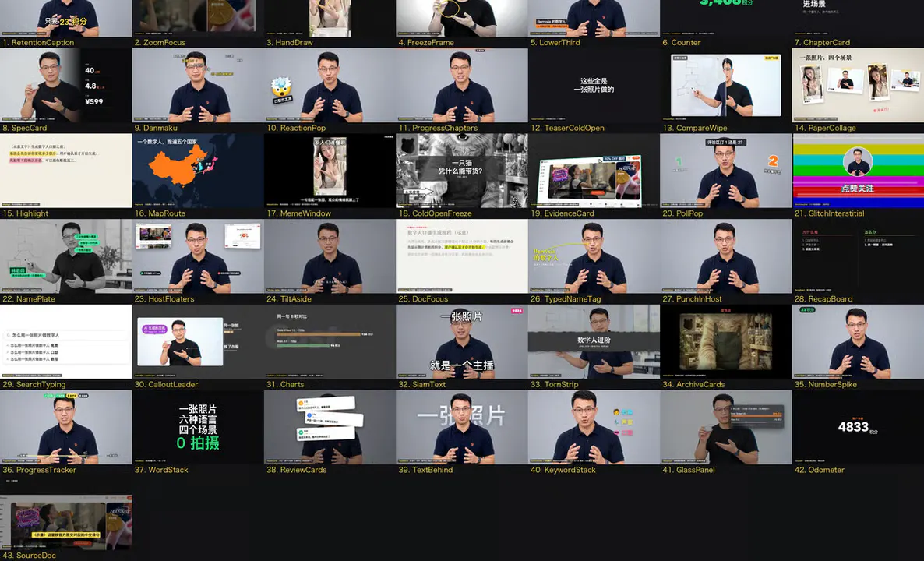
Task: Click the '7. ChapterCard' caption
Action: 822,42
